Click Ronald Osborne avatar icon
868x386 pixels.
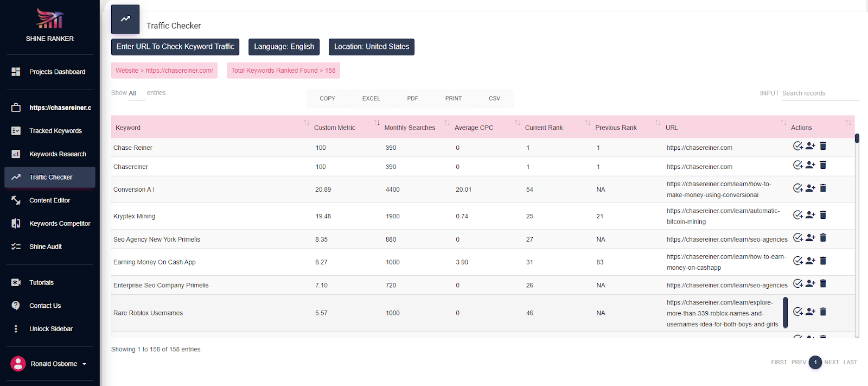click(18, 364)
